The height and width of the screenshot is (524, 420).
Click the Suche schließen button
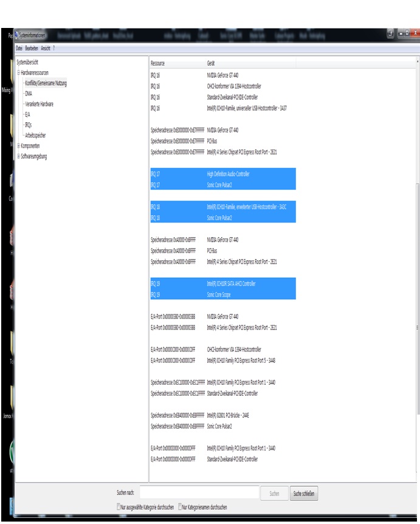[x=304, y=494]
